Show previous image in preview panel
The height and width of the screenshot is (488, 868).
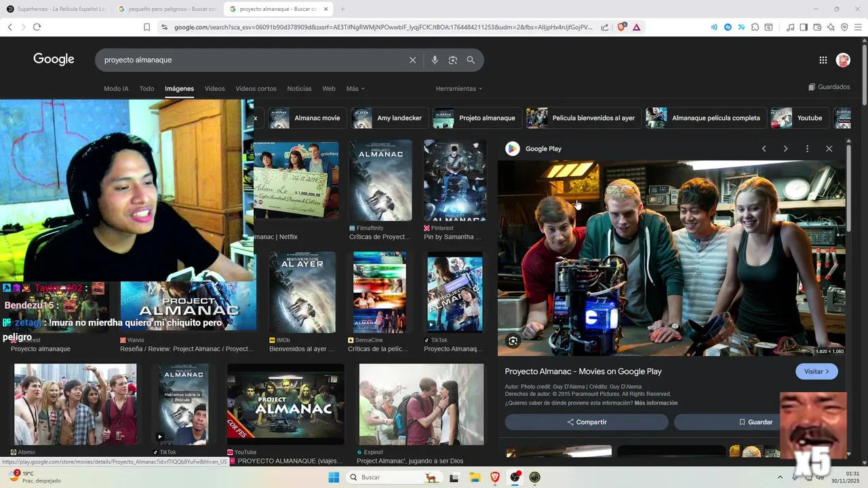tap(764, 148)
